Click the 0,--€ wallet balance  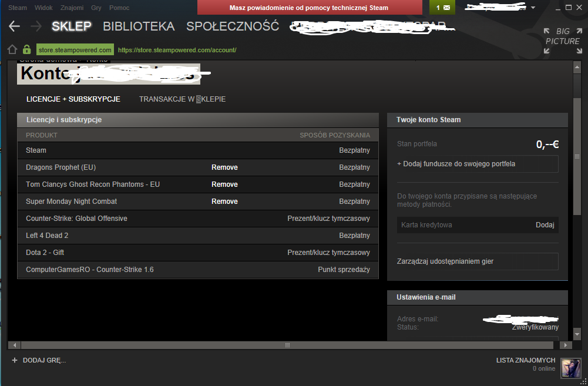click(x=547, y=145)
